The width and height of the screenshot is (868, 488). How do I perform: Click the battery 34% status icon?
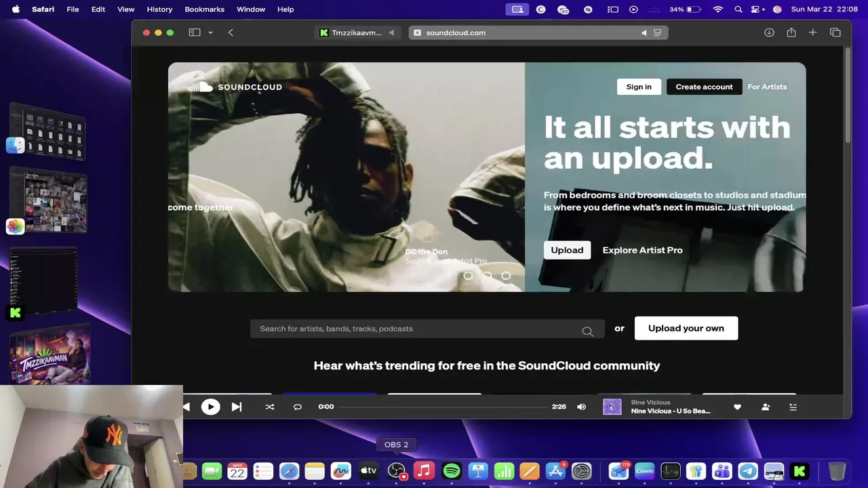pyautogui.click(x=685, y=9)
